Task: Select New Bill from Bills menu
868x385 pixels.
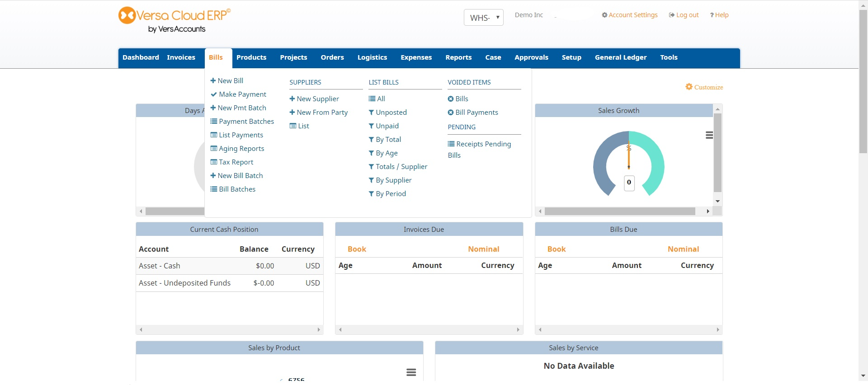Action: click(x=227, y=80)
